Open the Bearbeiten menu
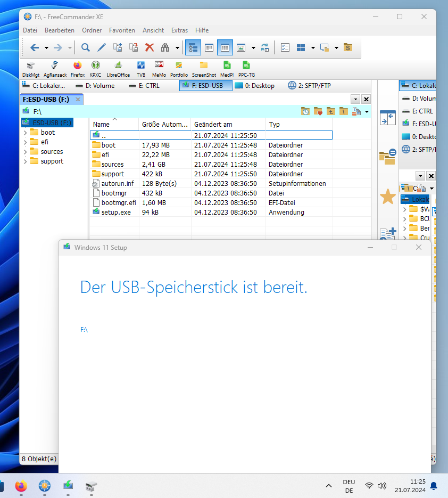This screenshot has height=498, width=448. point(60,30)
